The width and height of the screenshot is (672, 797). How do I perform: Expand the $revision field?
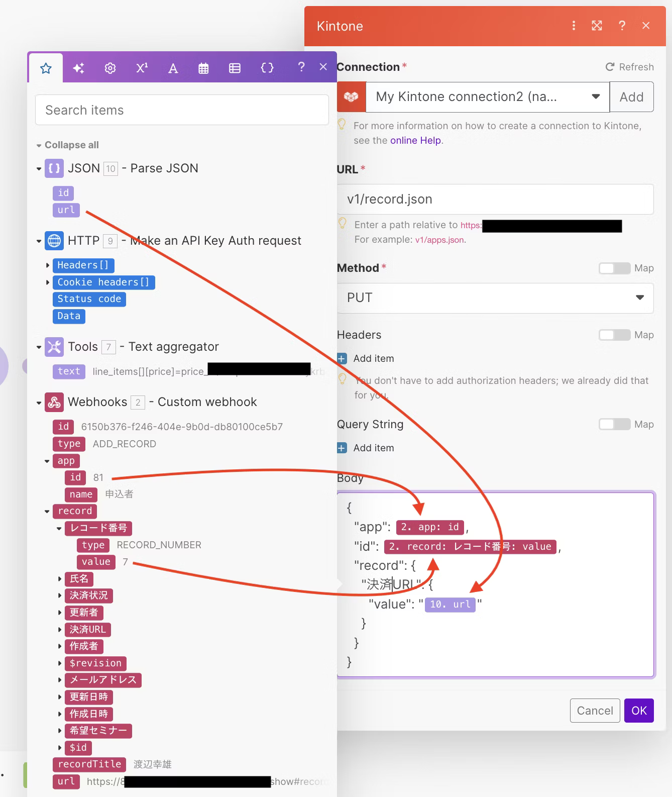tap(60, 663)
